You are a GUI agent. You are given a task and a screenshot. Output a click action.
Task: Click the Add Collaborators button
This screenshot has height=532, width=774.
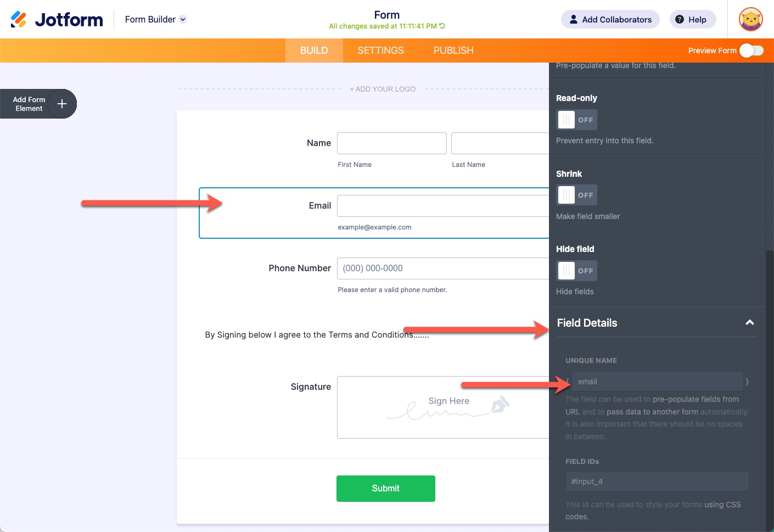[x=610, y=19]
